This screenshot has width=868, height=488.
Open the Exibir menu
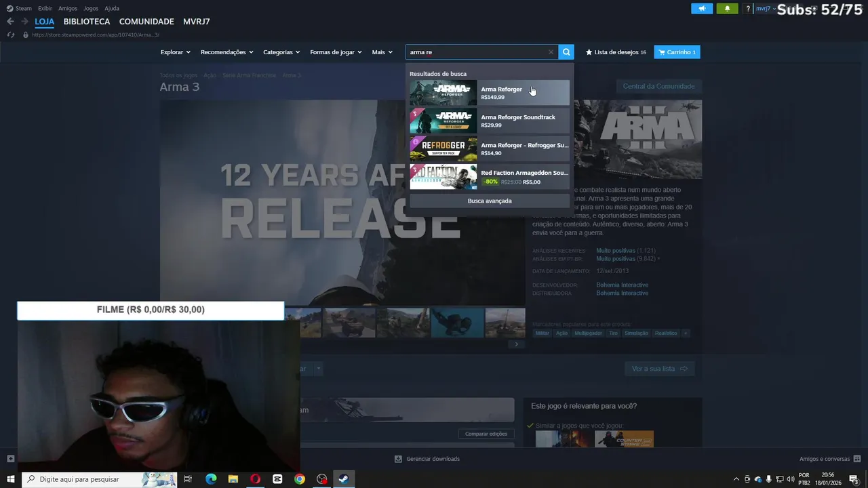[45, 8]
